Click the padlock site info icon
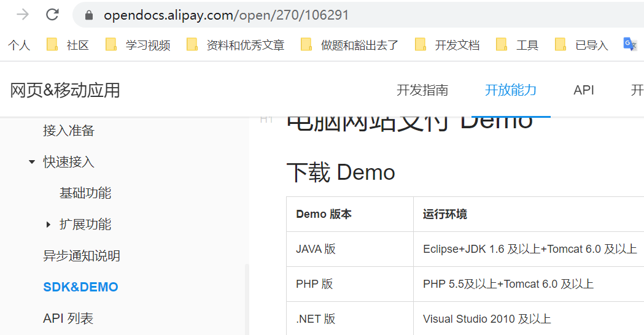Viewport: 644px width, 335px height. pyautogui.click(x=89, y=15)
